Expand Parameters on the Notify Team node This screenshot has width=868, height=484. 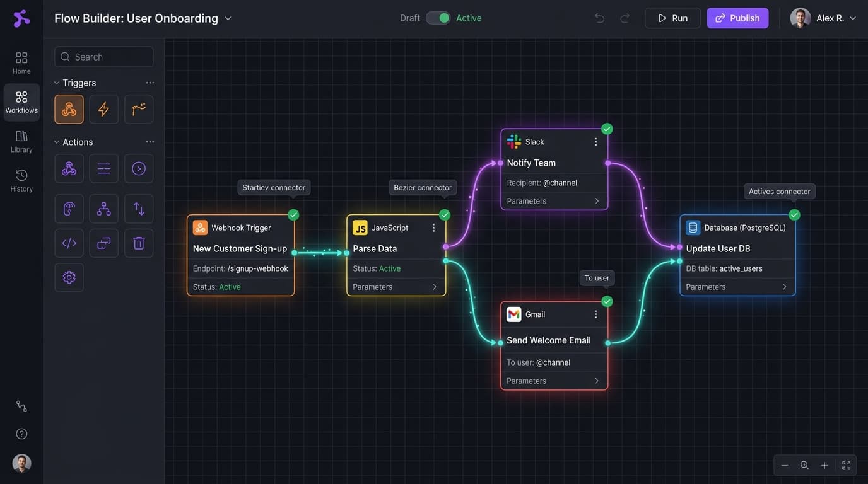point(554,201)
